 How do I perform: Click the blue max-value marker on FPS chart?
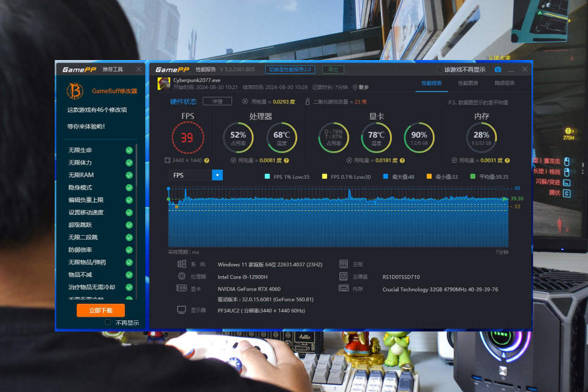point(168,189)
